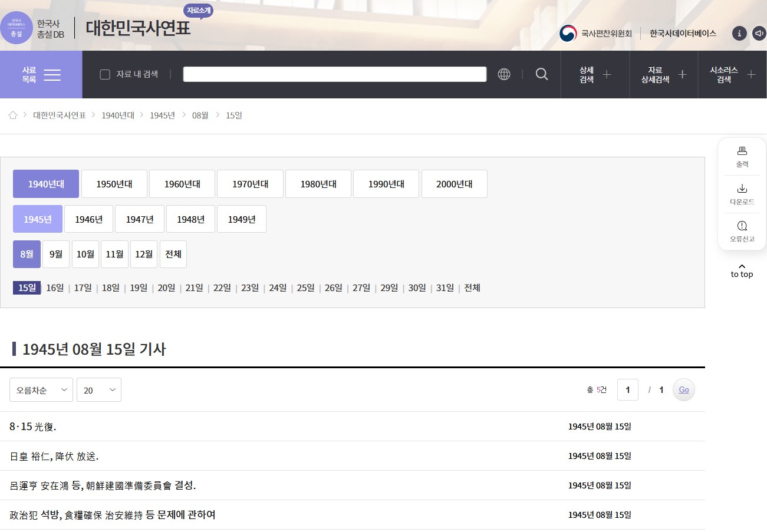Click the Go page button
Screen dimensions: 767x532
coord(684,390)
